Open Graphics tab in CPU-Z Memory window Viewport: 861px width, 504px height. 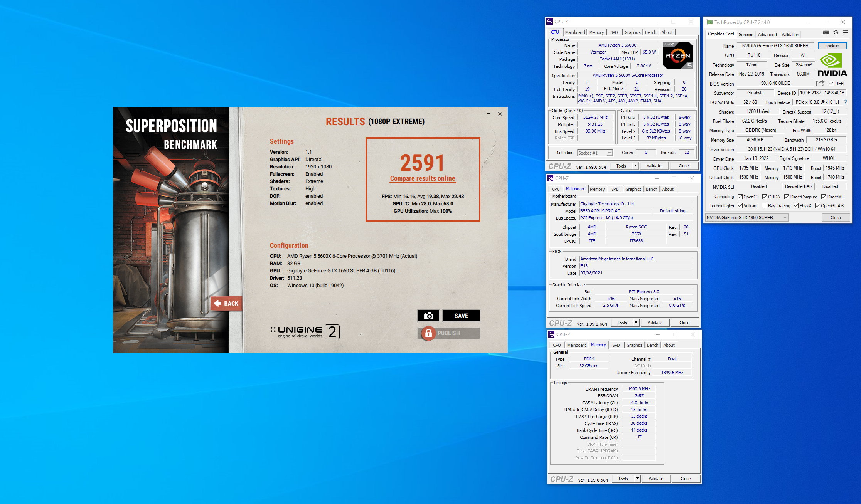(635, 345)
